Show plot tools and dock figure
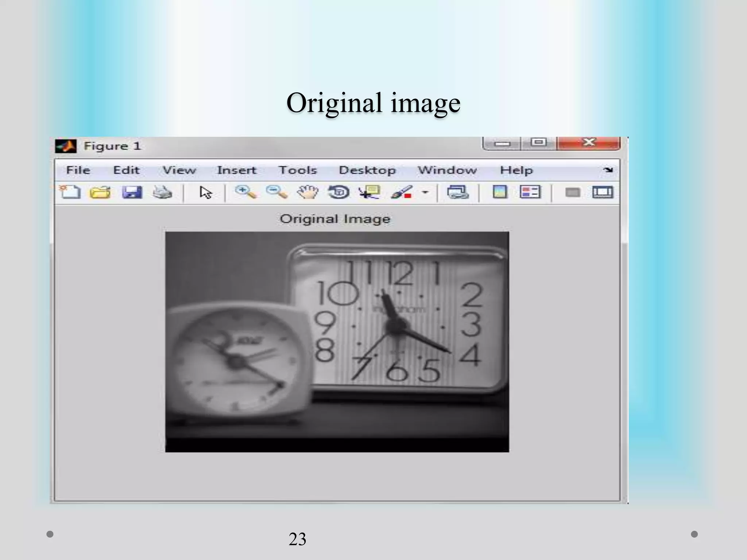Image resolution: width=747 pixels, height=560 pixels. coord(603,192)
